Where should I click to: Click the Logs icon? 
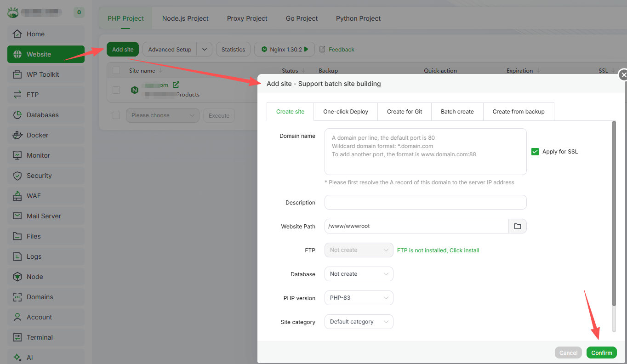pyautogui.click(x=17, y=256)
